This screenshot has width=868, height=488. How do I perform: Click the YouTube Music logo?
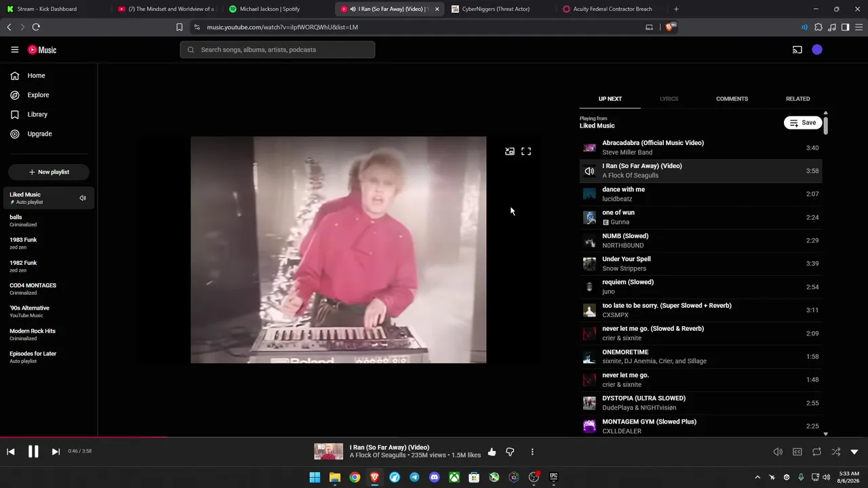[42, 49]
